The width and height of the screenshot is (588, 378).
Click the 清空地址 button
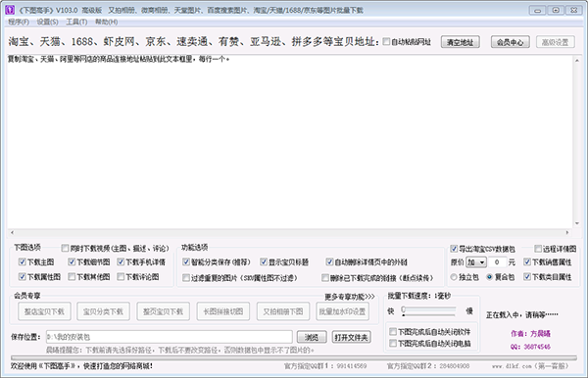point(461,42)
